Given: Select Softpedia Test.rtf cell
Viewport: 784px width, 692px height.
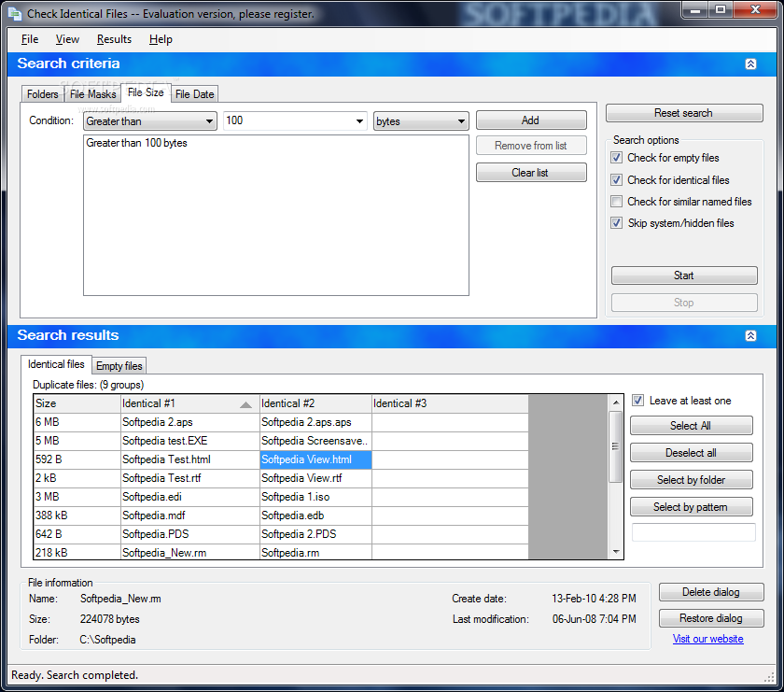Looking at the screenshot, I should pyautogui.click(x=190, y=478).
